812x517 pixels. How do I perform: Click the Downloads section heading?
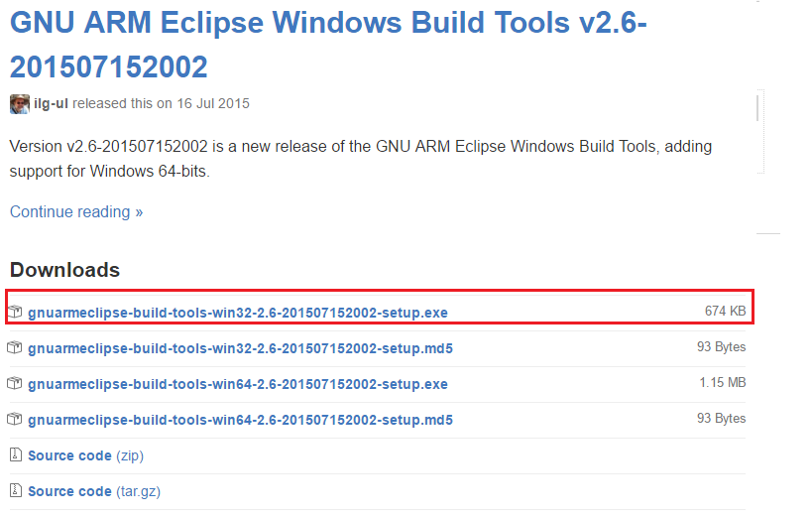click(x=64, y=270)
